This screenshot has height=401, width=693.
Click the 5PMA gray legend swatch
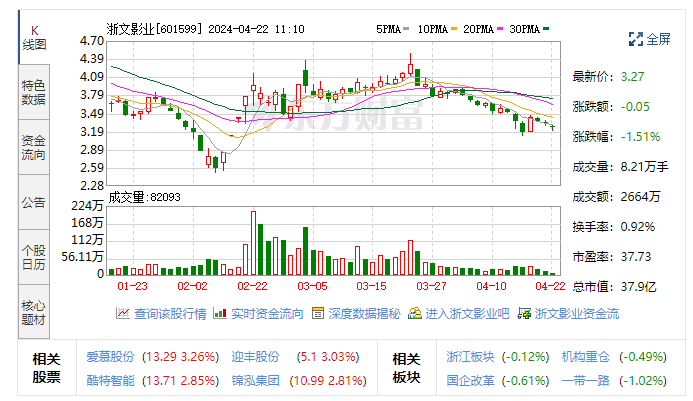point(406,29)
